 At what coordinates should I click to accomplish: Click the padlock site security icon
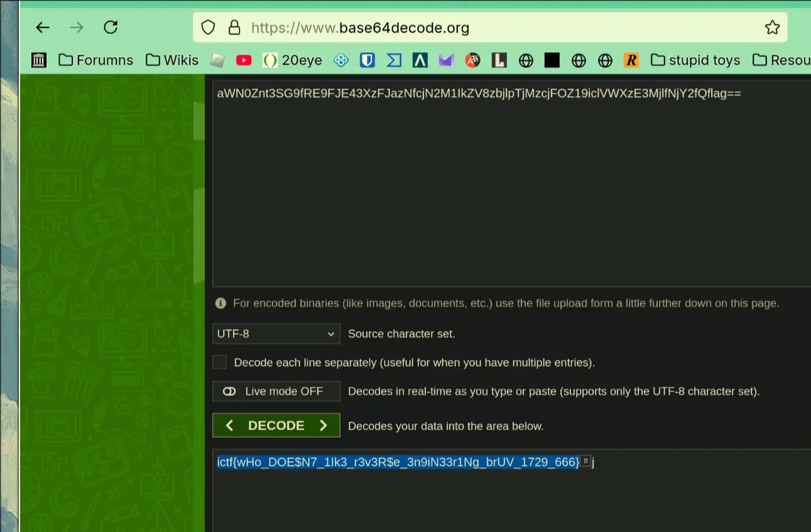(234, 28)
